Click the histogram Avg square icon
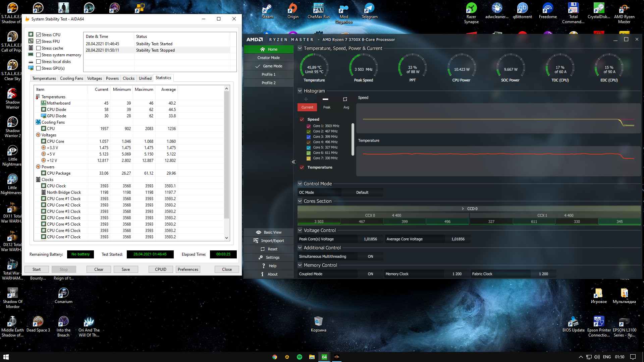The height and width of the screenshot is (362, 644). coord(345,99)
